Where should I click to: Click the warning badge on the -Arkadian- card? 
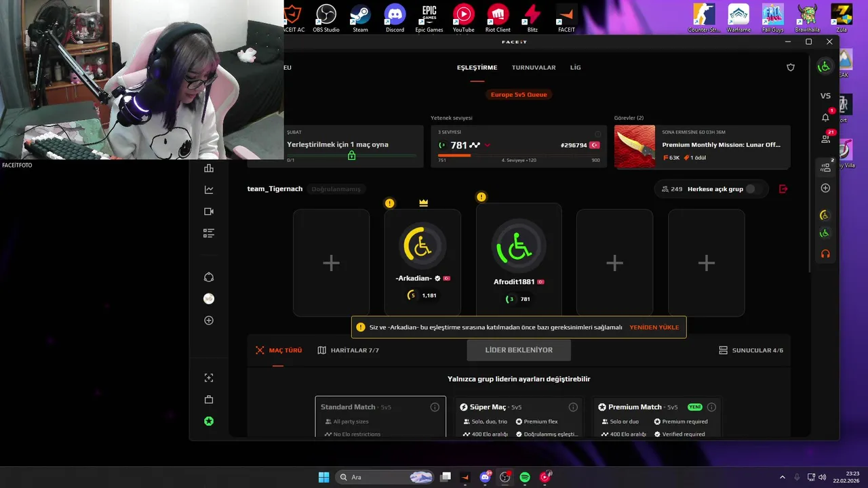(389, 203)
